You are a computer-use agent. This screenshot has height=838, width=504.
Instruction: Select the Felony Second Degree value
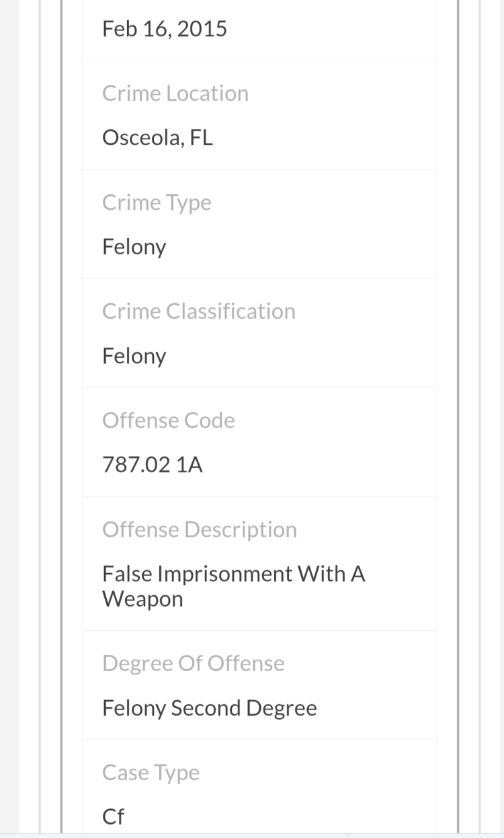(209, 708)
